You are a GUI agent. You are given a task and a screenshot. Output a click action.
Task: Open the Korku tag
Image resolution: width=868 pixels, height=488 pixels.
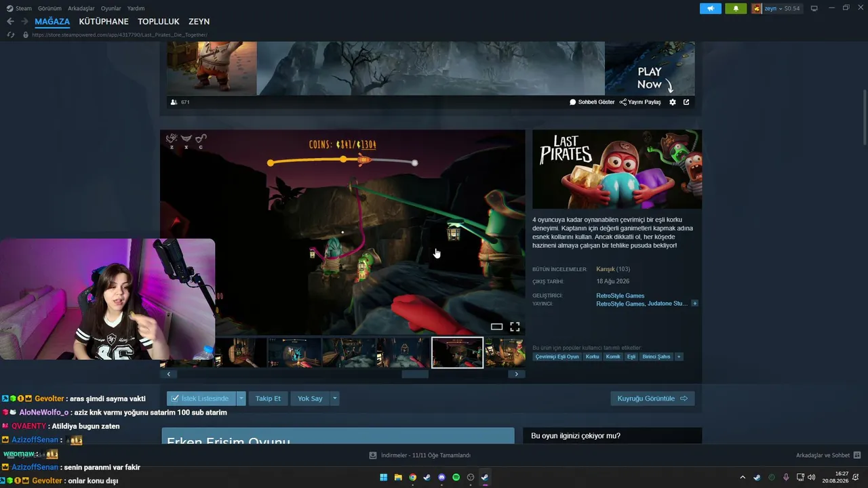click(x=593, y=357)
